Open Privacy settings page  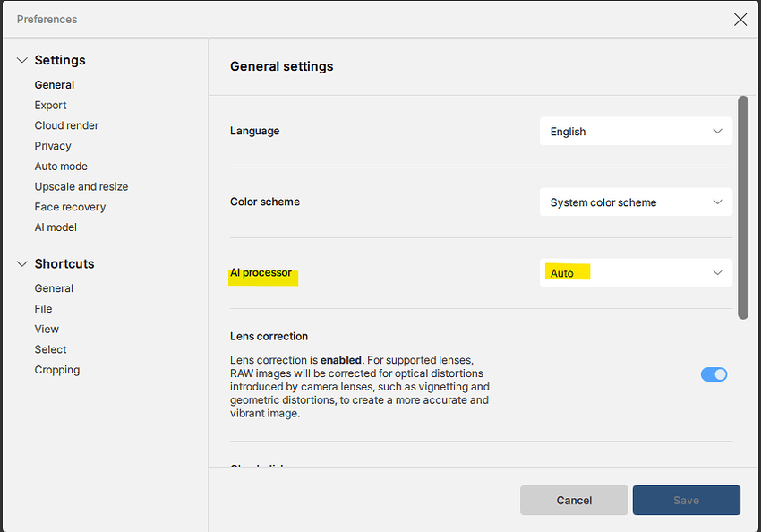[53, 146]
